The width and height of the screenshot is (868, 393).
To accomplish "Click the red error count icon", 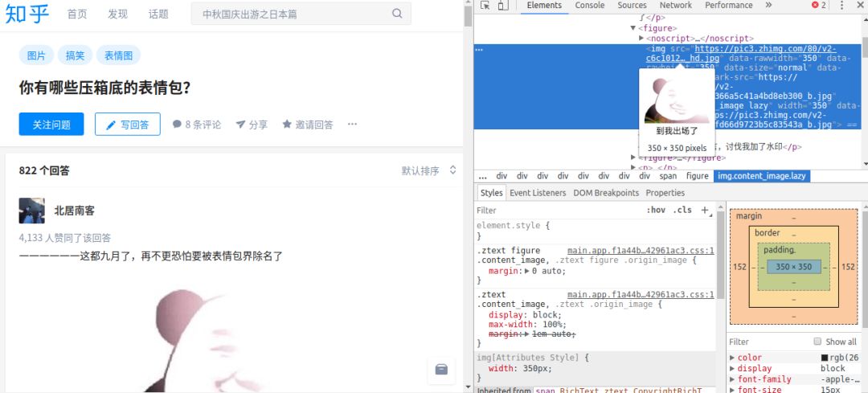I will pos(815,5).
